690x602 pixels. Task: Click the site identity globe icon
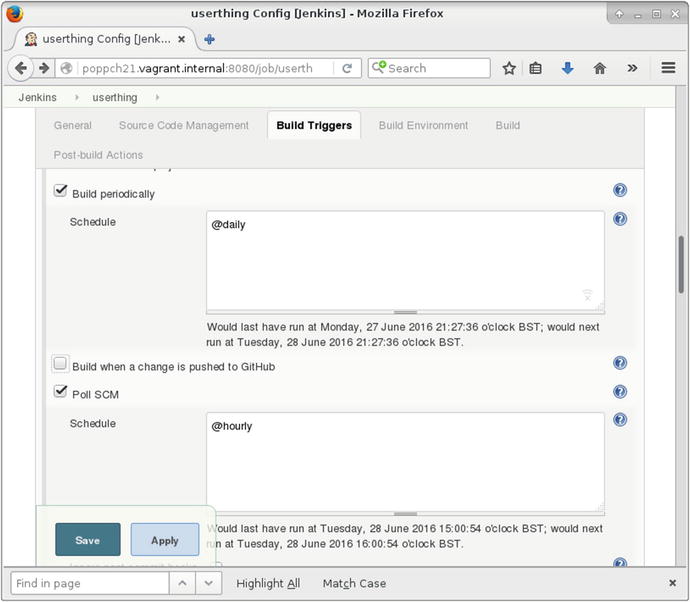(x=66, y=68)
